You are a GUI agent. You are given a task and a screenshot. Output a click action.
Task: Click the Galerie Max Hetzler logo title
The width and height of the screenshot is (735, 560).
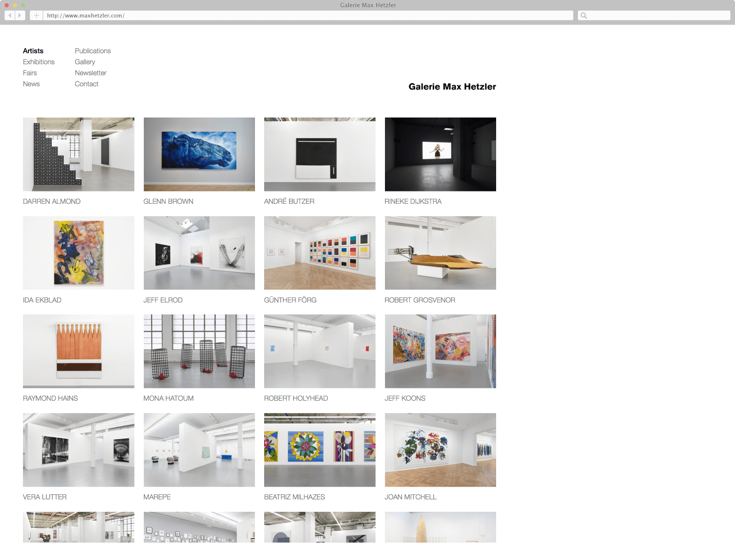(452, 87)
